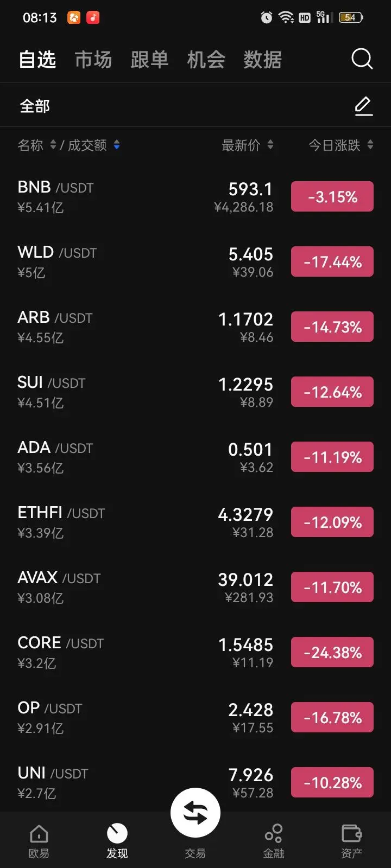Image resolution: width=391 pixels, height=868 pixels.
Task: Open the 资产 wallet icon
Action: [352, 833]
